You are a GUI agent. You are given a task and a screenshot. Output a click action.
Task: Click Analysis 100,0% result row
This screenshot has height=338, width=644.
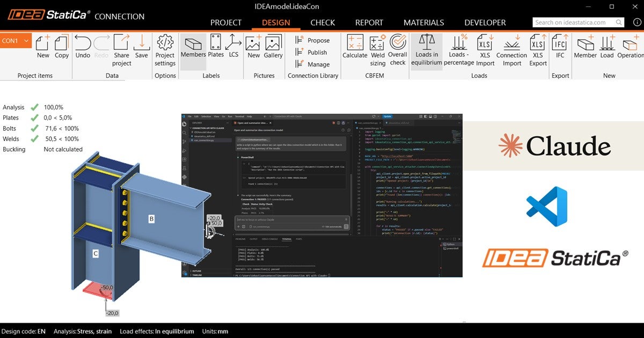(x=33, y=107)
